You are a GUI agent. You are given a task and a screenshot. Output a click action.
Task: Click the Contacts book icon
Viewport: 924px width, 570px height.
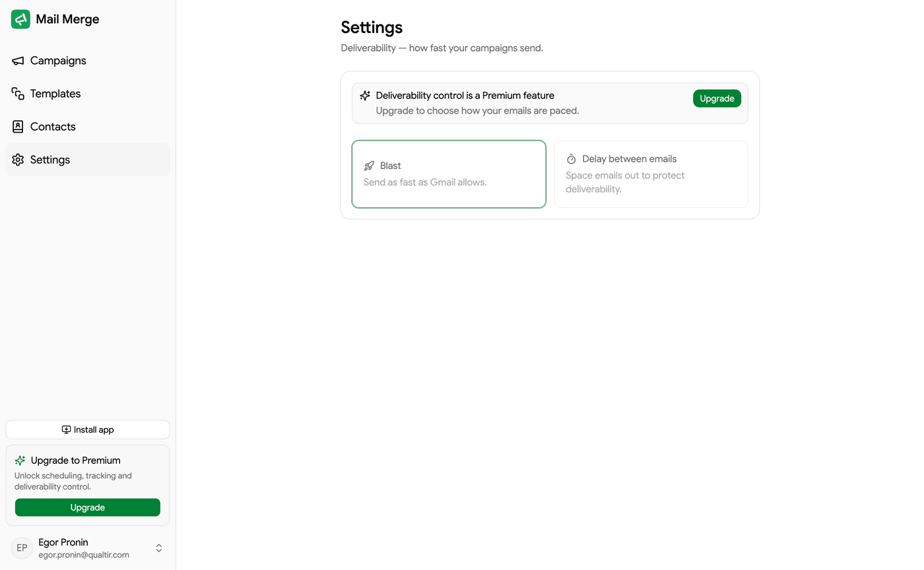click(18, 127)
